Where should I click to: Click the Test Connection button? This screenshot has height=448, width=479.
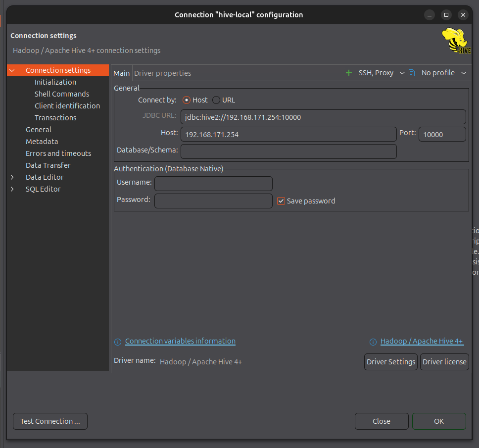click(50, 421)
